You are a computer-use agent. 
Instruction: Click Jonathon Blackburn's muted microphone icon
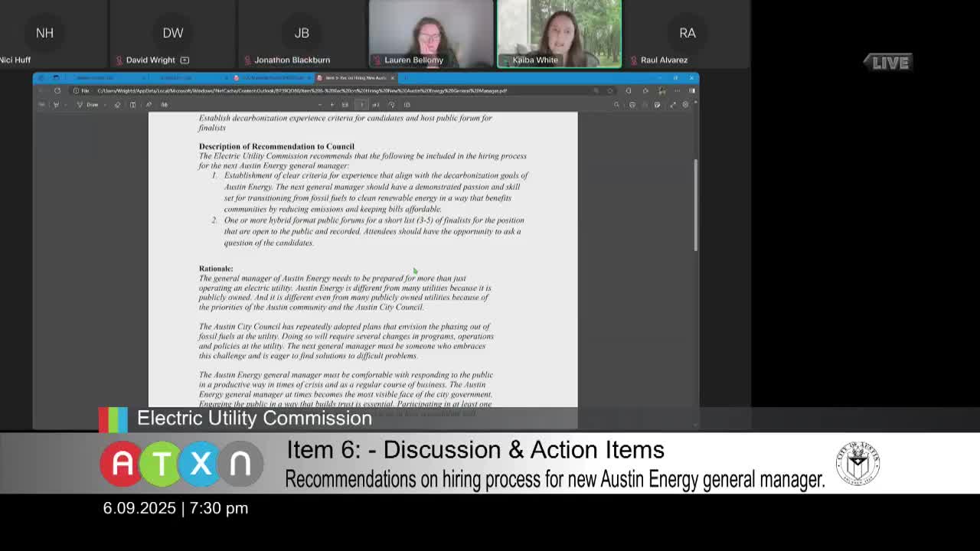click(248, 60)
